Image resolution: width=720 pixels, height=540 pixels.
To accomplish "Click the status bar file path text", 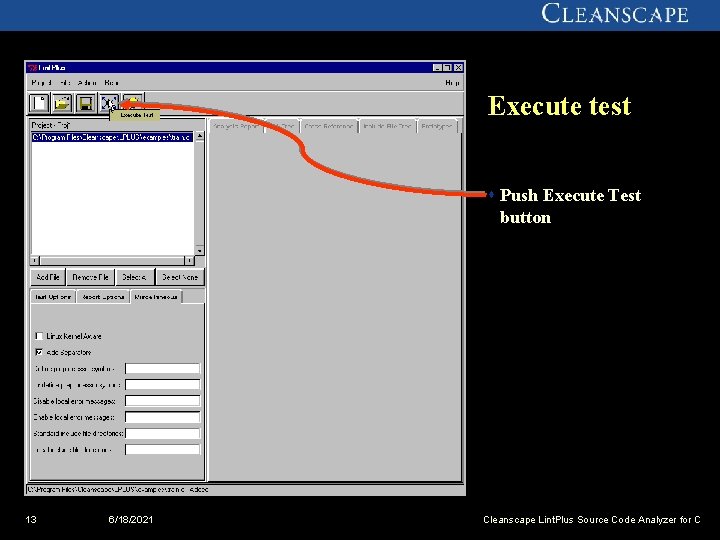I will pyautogui.click(x=118, y=489).
